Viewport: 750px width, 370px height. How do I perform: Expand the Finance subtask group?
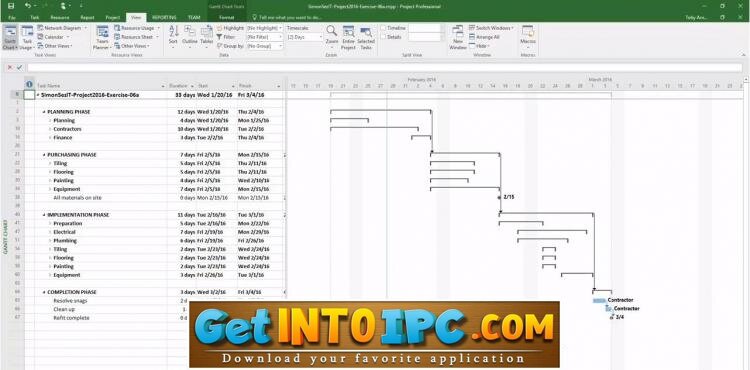click(50, 138)
